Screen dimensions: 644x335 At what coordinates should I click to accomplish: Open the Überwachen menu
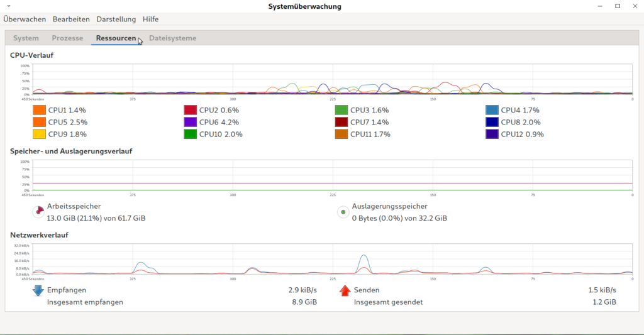pos(25,19)
